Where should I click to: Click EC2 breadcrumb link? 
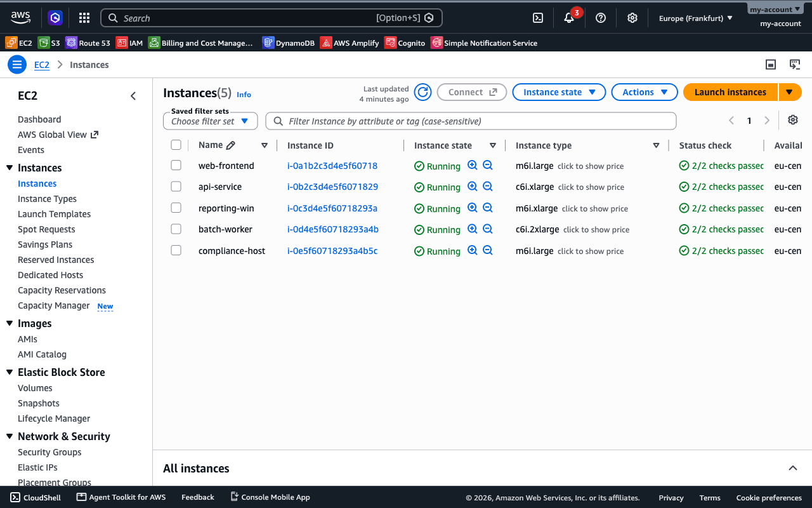coord(42,65)
